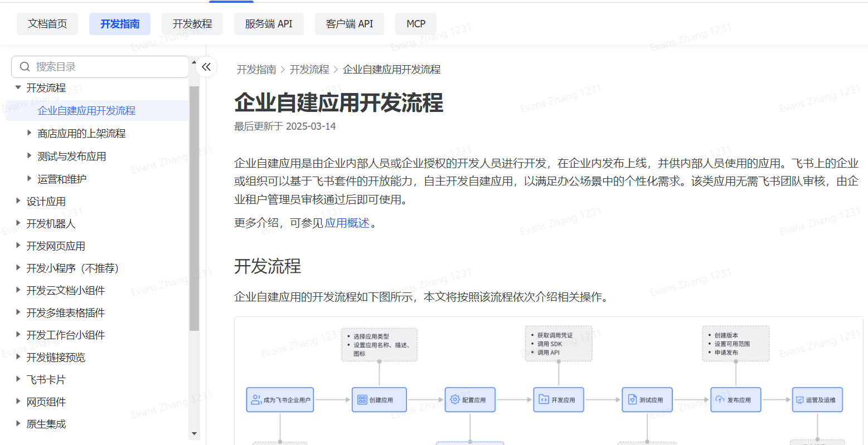Open the 文档首页 tab
The image size is (868, 445).
[x=47, y=24]
